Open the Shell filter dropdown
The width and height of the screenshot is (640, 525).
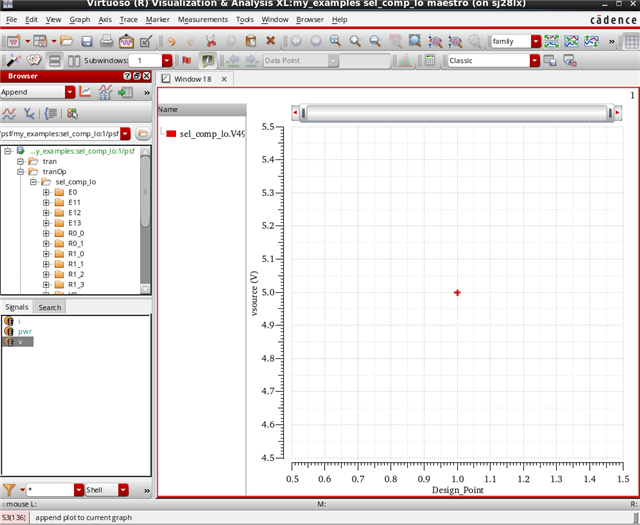tap(123, 489)
